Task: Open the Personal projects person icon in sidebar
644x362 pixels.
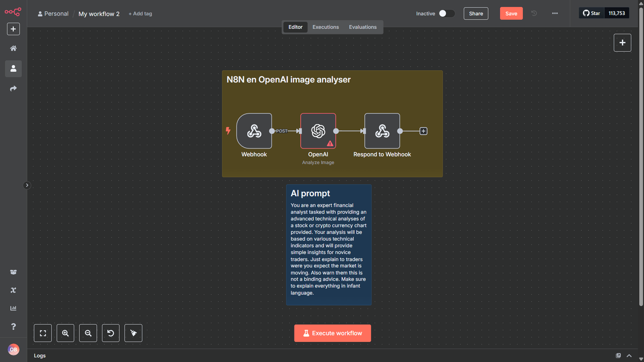Action: pyautogui.click(x=13, y=69)
